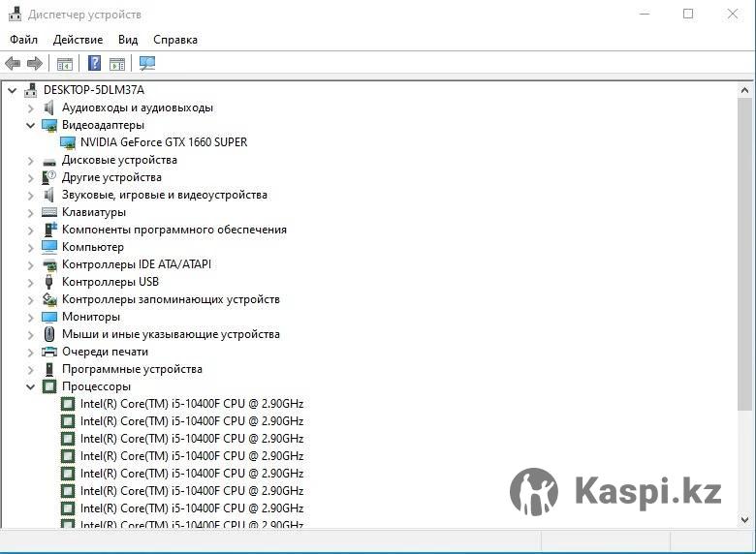The height and width of the screenshot is (554, 756).
Task: Click the vertical scrollbar thumb
Action: point(744,255)
